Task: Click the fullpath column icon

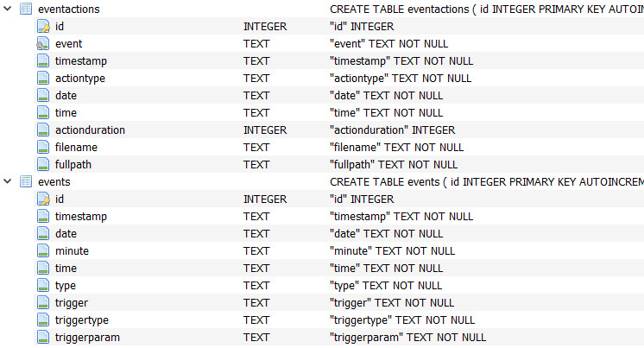Action: click(44, 164)
